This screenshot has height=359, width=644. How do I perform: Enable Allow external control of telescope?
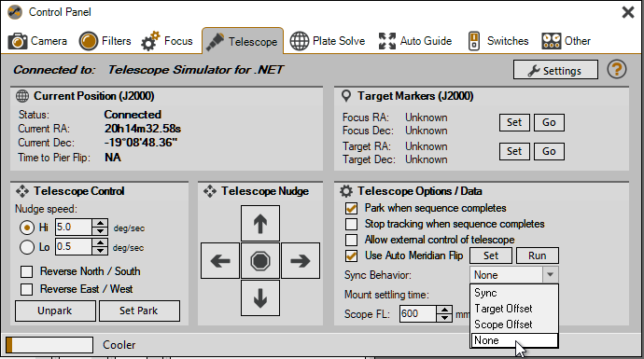pos(351,240)
